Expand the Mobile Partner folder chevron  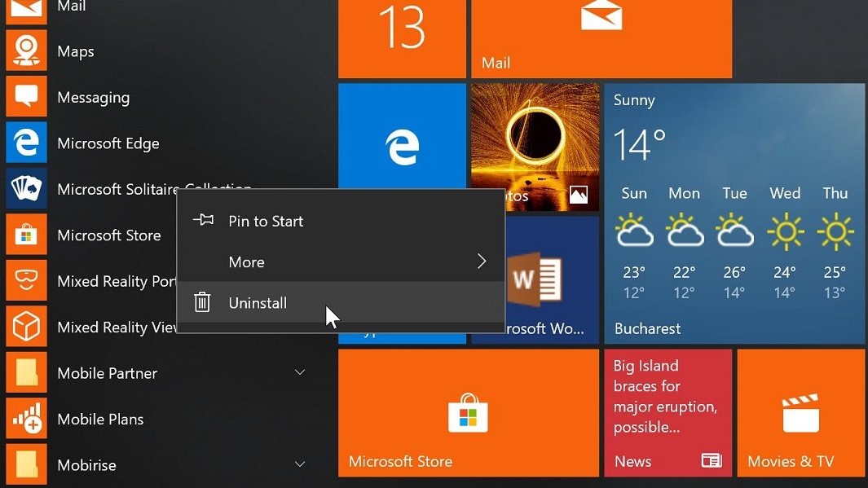point(300,373)
